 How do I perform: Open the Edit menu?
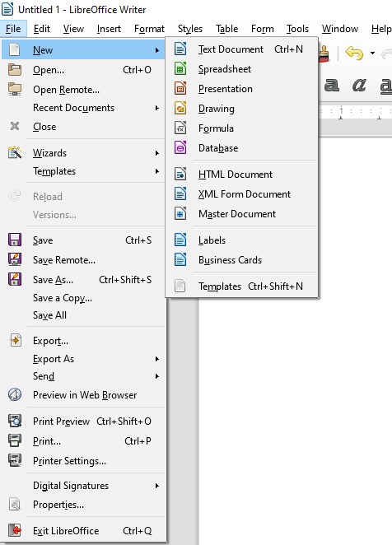tap(42, 29)
